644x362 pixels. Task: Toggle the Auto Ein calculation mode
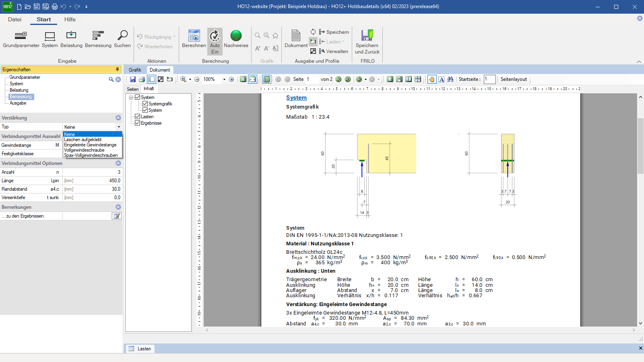[x=215, y=41]
